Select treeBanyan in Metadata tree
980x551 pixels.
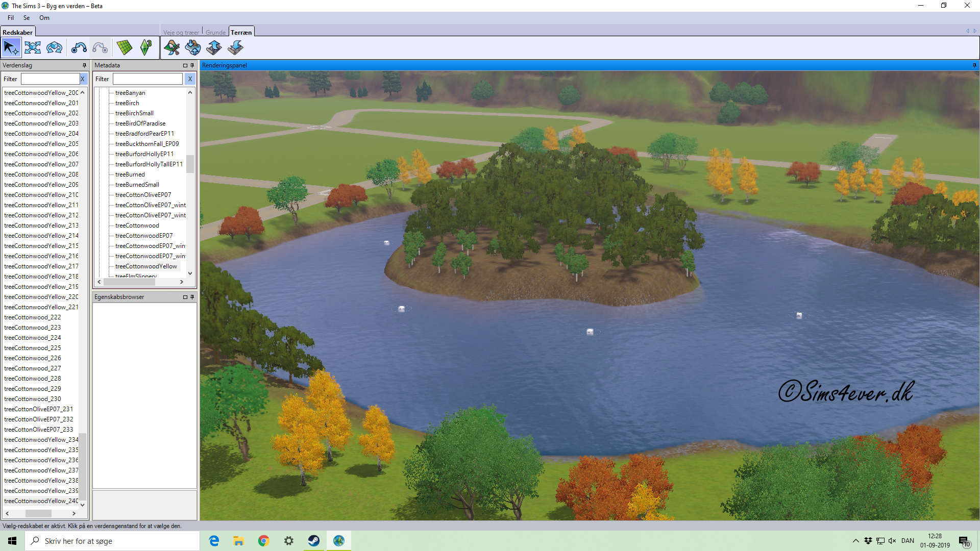click(x=130, y=93)
